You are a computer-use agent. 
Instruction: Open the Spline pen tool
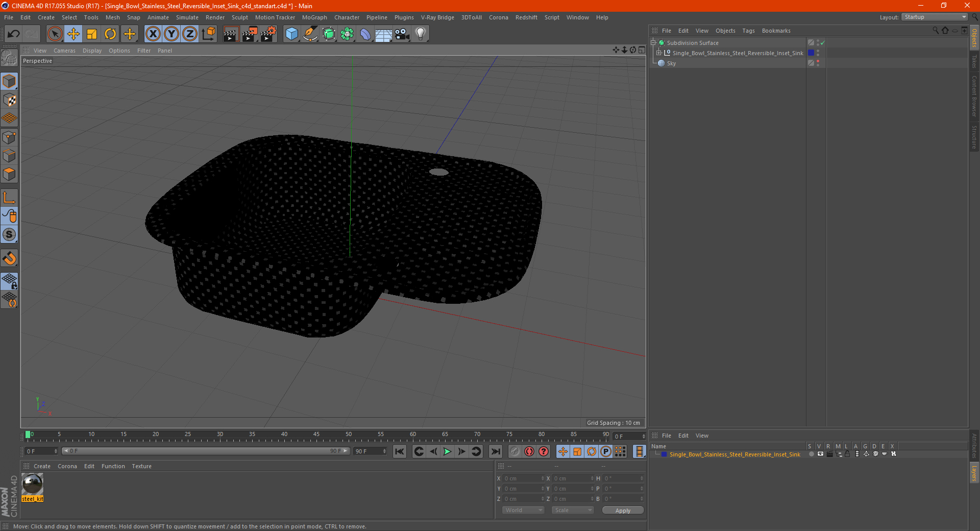[310, 34]
